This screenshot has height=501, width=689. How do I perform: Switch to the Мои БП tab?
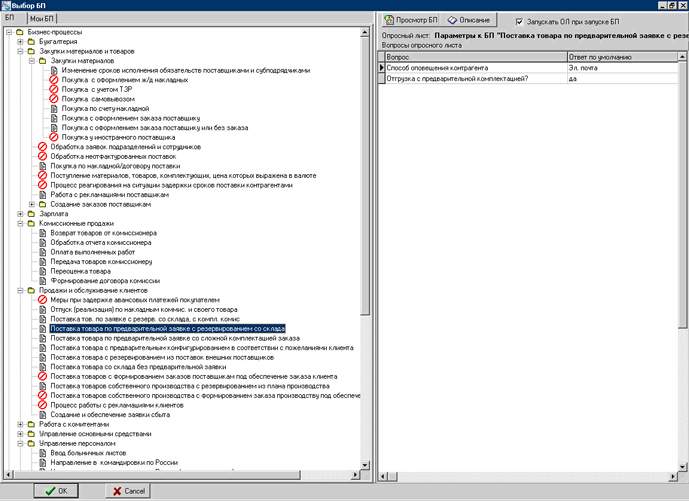click(42, 18)
